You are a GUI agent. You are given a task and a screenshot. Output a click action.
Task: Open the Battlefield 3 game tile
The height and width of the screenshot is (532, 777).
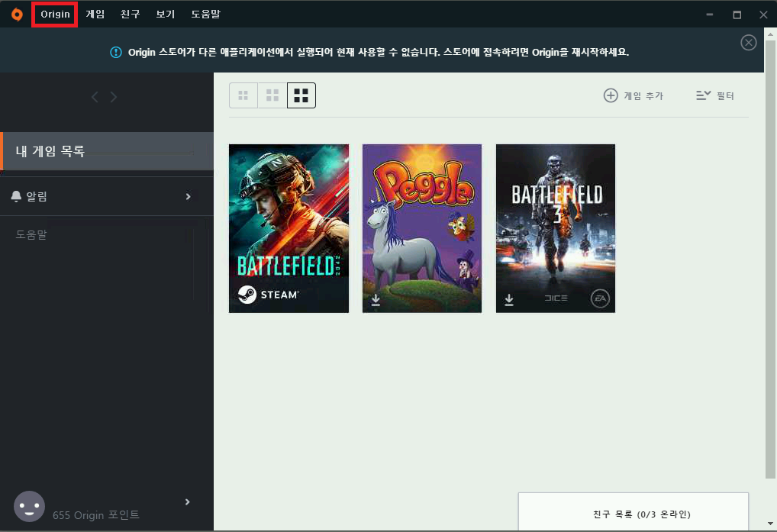[556, 228]
